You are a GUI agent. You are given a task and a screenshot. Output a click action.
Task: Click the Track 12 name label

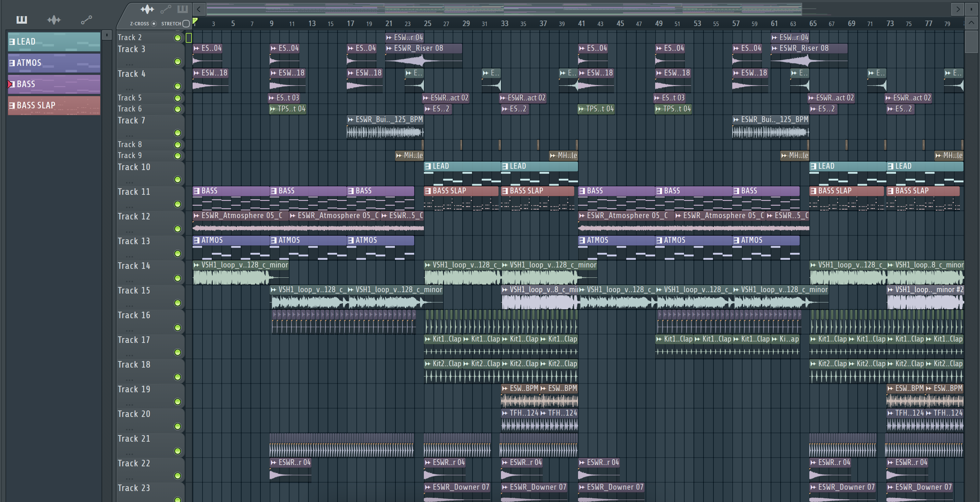pyautogui.click(x=134, y=217)
